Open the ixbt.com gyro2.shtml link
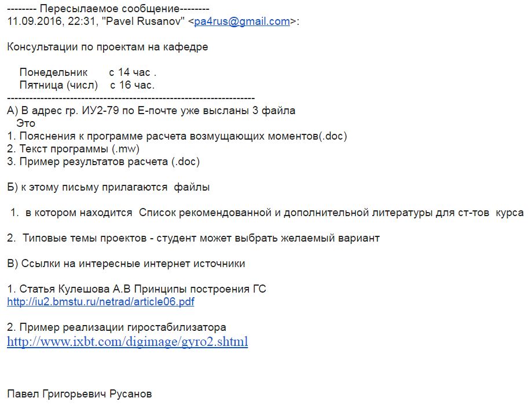 [x=127, y=342]
